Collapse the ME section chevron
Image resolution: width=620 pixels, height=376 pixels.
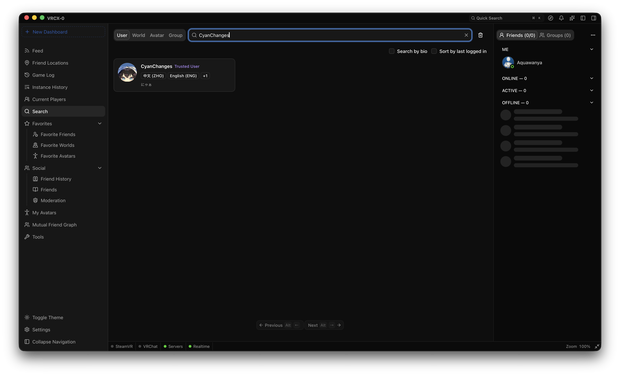pyautogui.click(x=592, y=49)
